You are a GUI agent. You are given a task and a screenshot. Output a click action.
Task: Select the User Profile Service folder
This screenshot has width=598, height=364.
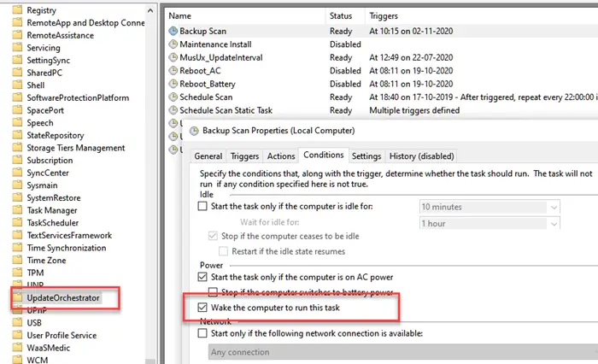click(x=62, y=336)
